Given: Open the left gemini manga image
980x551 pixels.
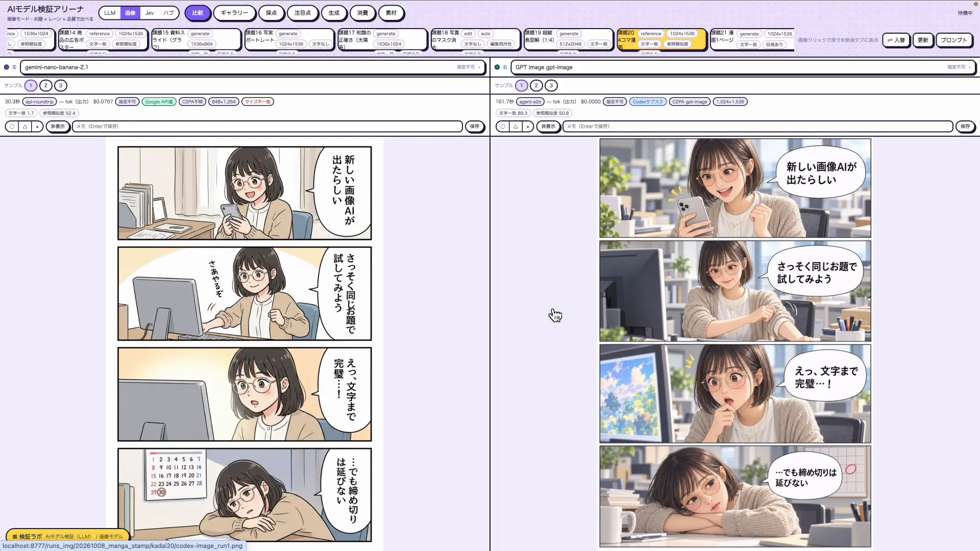Looking at the screenshot, I should point(244,344).
